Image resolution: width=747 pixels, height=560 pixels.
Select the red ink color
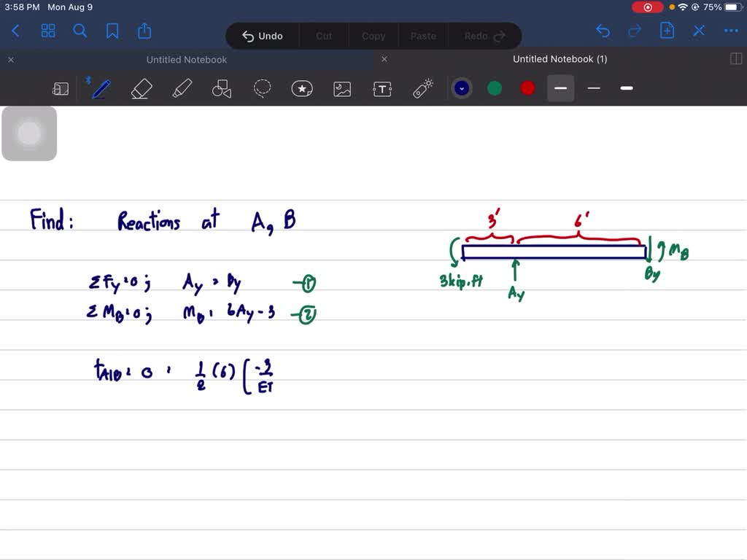click(x=527, y=87)
